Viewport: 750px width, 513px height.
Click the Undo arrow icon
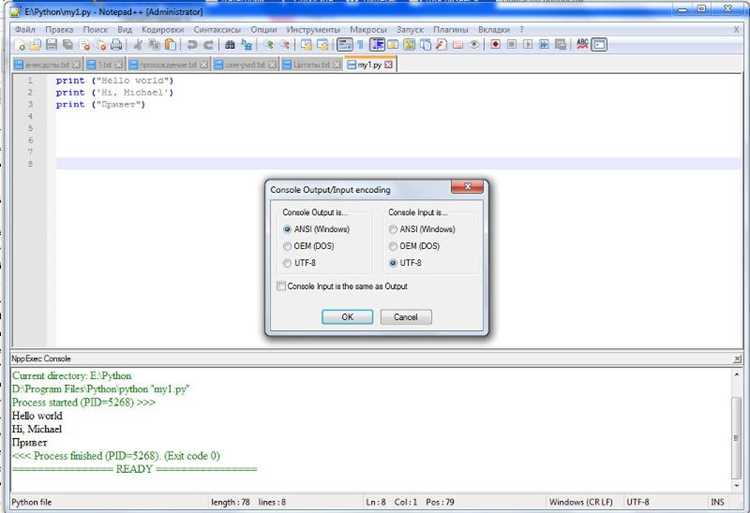coord(192,45)
